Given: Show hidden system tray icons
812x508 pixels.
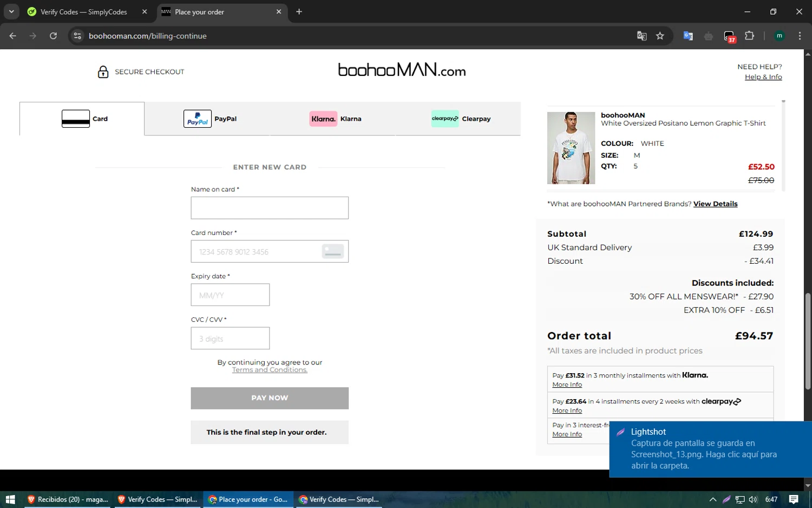Looking at the screenshot, I should point(712,499).
